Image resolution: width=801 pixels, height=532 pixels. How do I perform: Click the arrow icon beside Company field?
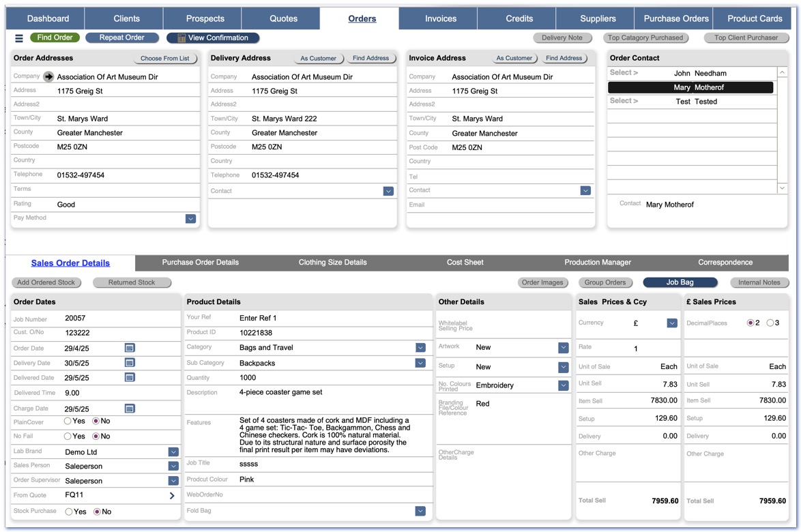point(48,76)
